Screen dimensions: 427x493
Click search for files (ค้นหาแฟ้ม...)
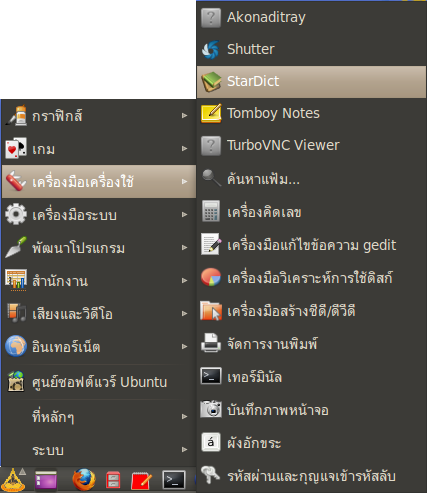point(311,179)
